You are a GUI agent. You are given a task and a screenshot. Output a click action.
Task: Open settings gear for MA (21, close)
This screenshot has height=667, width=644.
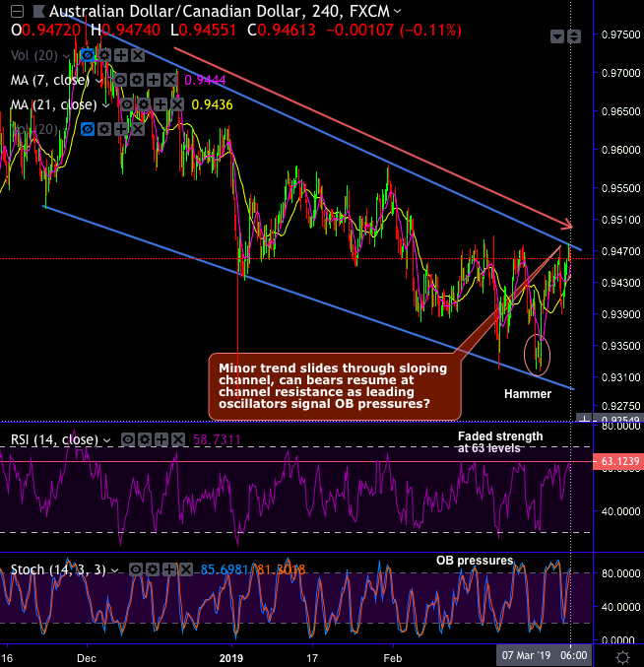[143, 104]
